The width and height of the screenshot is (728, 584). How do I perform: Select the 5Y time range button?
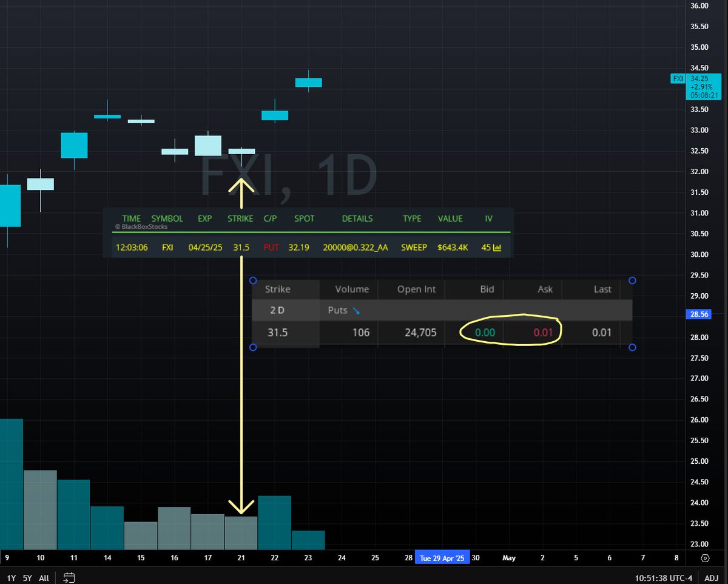pyautogui.click(x=27, y=578)
